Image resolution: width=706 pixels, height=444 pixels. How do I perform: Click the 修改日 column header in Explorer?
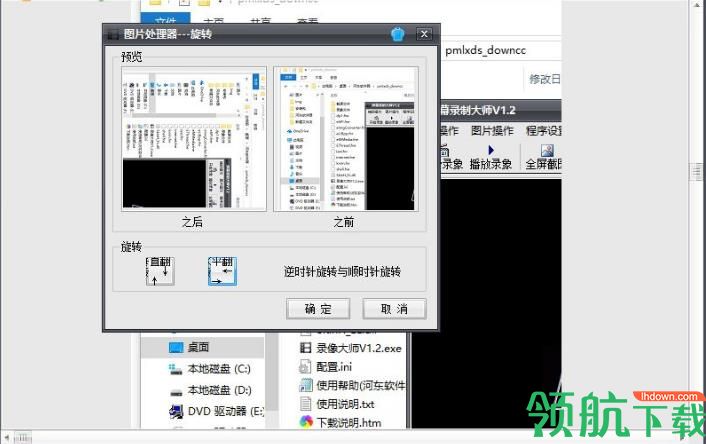tap(545, 79)
